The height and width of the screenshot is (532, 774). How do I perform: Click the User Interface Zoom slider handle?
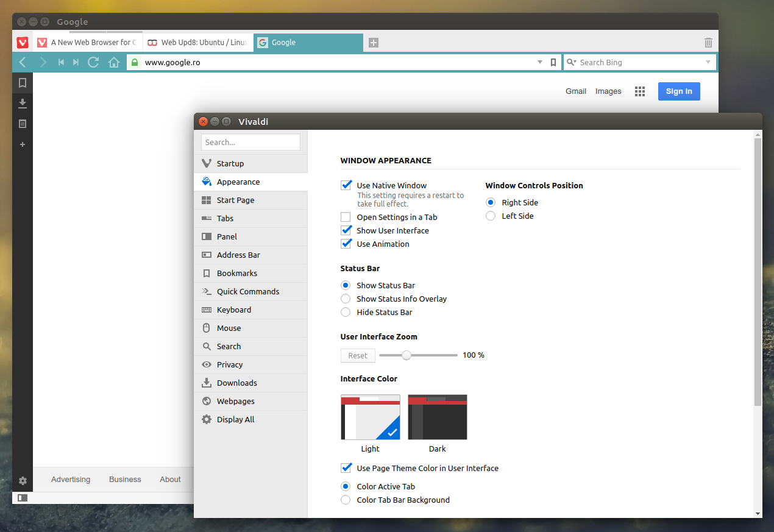407,355
